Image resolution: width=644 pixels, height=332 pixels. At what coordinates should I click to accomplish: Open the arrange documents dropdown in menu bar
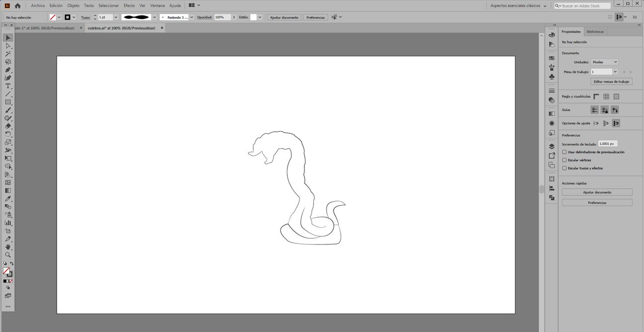click(194, 6)
